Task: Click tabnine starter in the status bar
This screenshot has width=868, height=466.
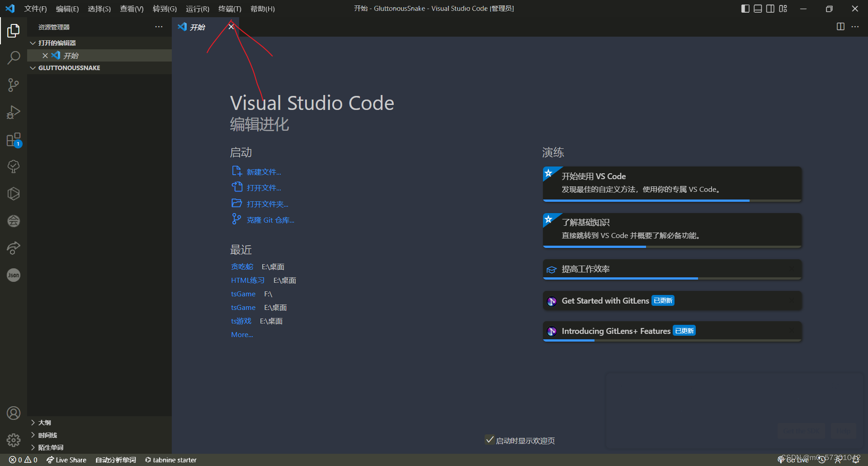Action: (171, 460)
